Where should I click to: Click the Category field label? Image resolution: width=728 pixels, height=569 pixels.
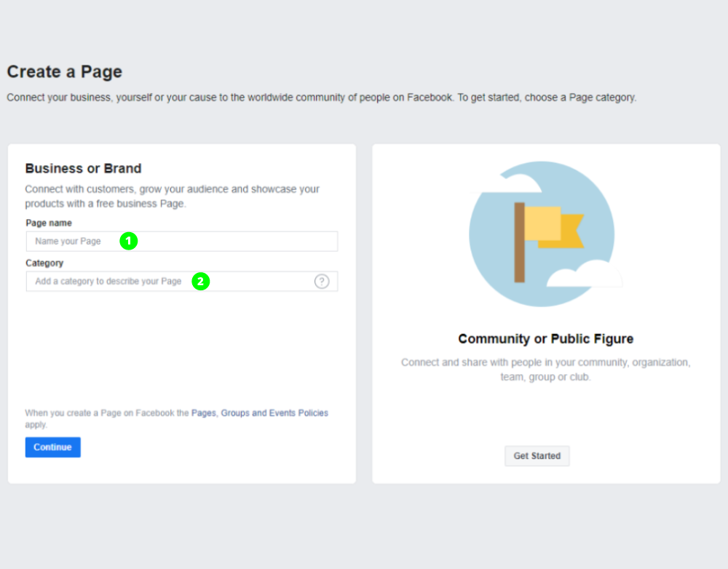[x=44, y=263]
